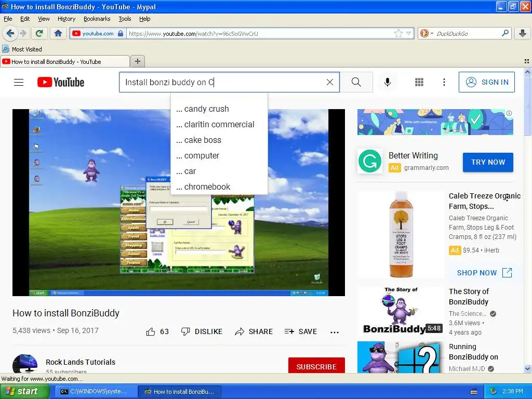Open the browser home page icon

point(58,33)
